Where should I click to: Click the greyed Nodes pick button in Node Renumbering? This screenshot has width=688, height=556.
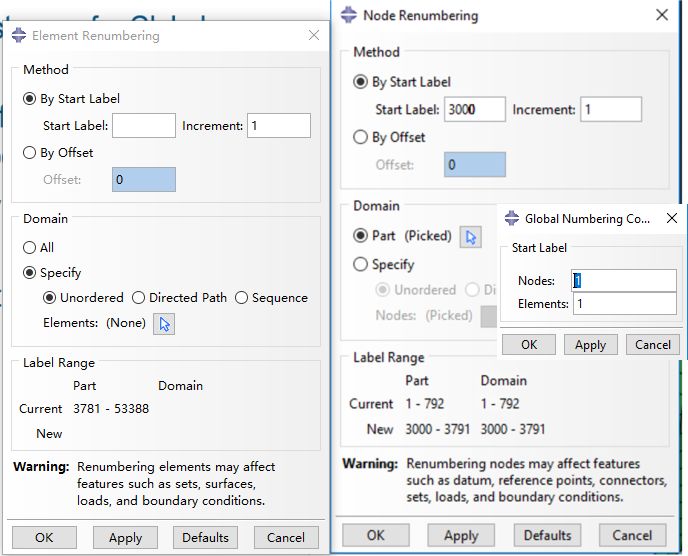pos(489,316)
